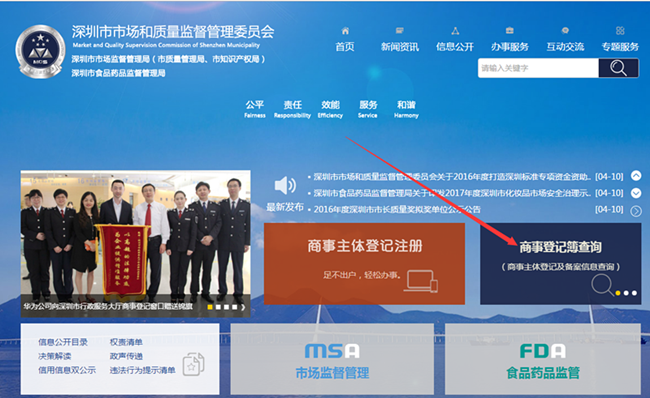Open 2016年度深圳市市长质量奖 announcement

click(x=397, y=209)
